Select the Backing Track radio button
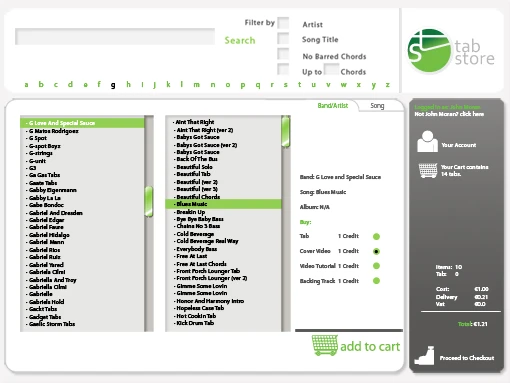 (x=376, y=281)
